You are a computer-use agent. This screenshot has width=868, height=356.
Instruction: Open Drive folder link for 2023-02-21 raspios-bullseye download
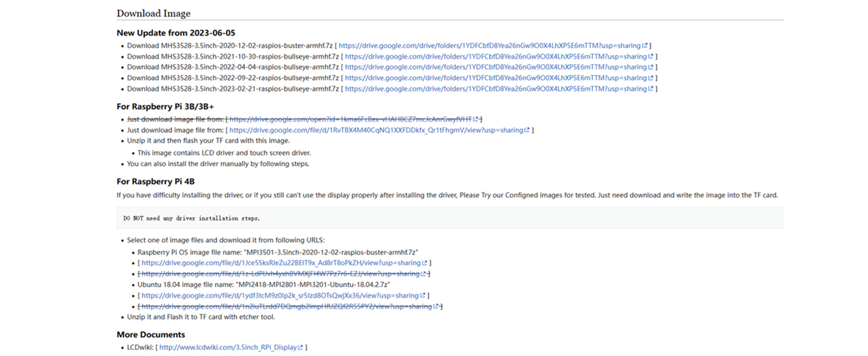[x=496, y=89]
